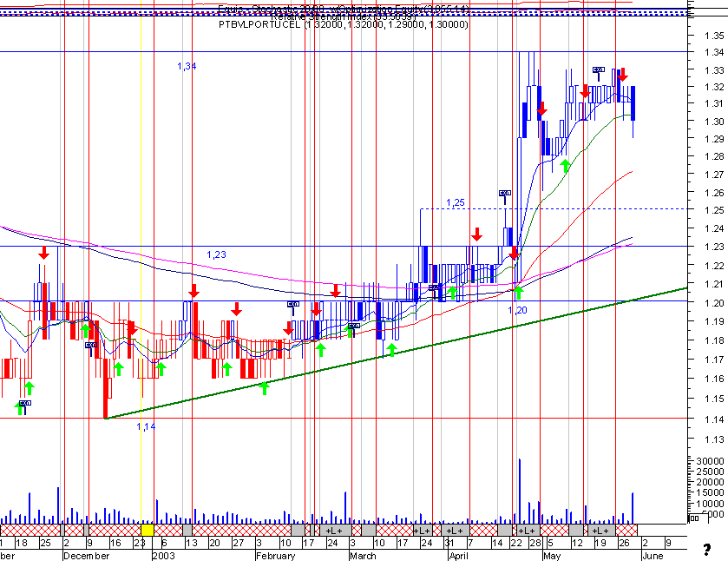Select the 1.18 price axis value

click(714, 340)
